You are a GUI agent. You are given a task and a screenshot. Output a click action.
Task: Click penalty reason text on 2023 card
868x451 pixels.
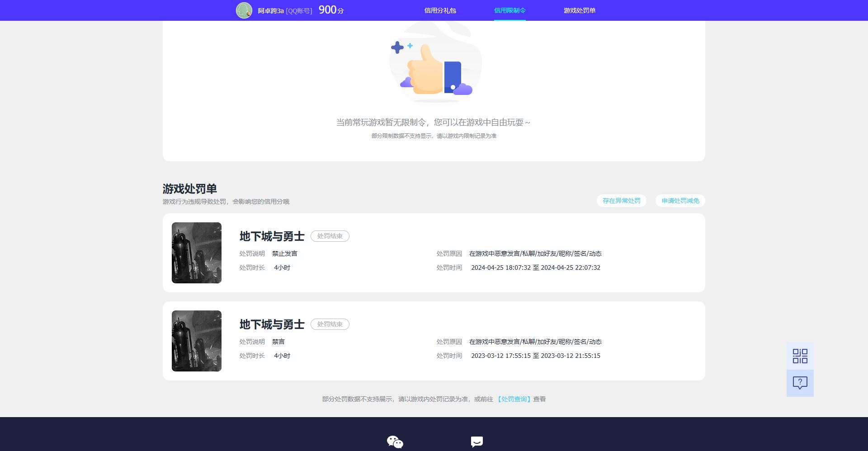tap(535, 342)
